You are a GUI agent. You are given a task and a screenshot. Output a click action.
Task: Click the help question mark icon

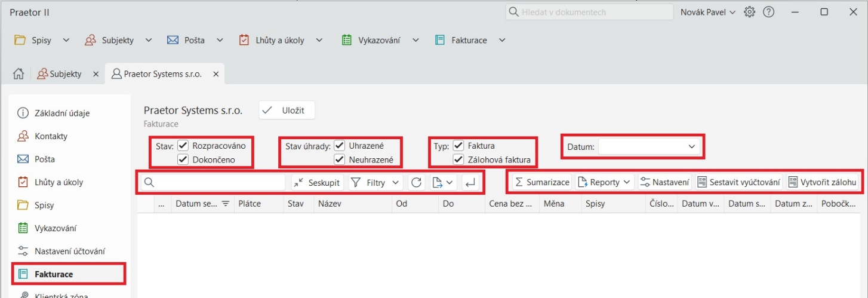coord(769,12)
